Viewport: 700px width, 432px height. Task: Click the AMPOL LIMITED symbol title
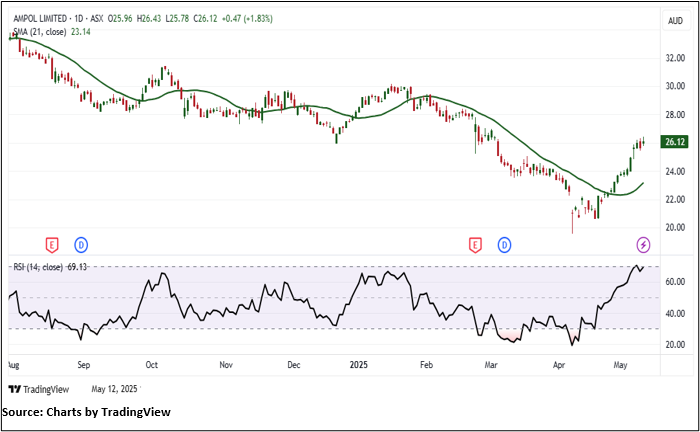coord(40,19)
